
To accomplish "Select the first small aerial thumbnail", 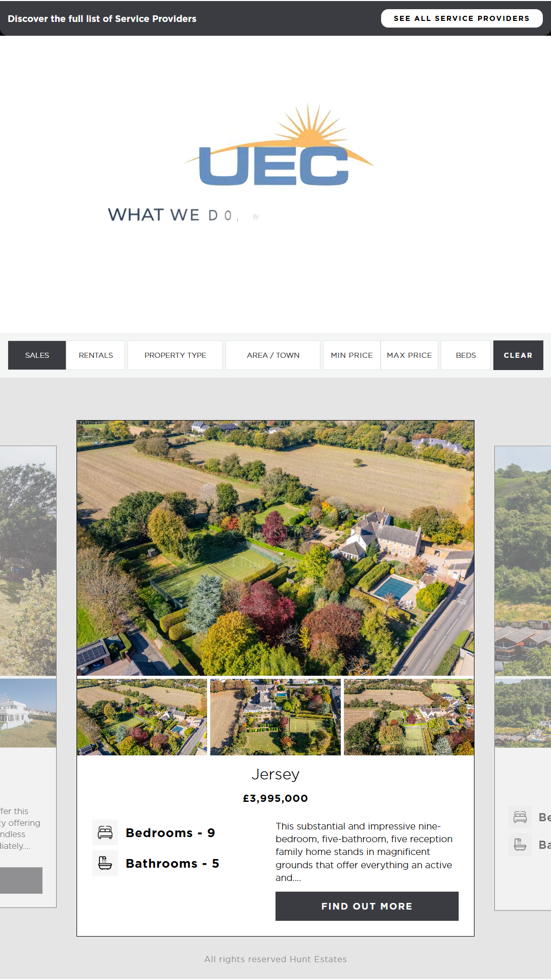I will click(142, 717).
